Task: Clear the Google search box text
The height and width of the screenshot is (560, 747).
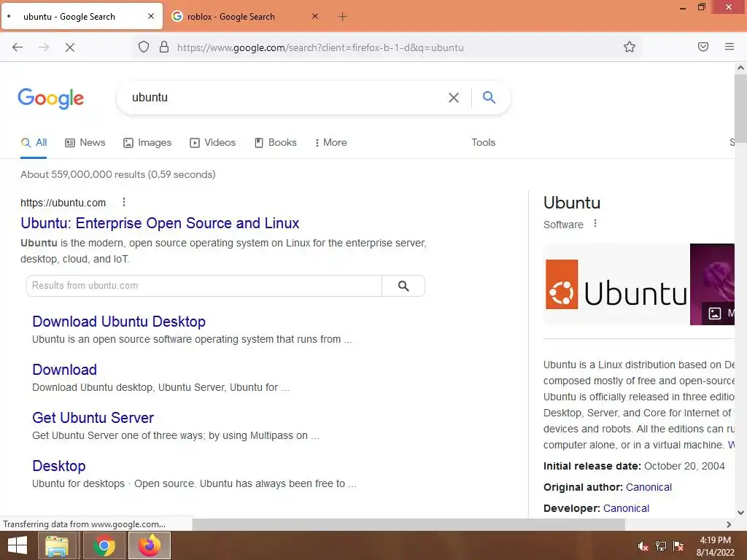Action: [454, 98]
